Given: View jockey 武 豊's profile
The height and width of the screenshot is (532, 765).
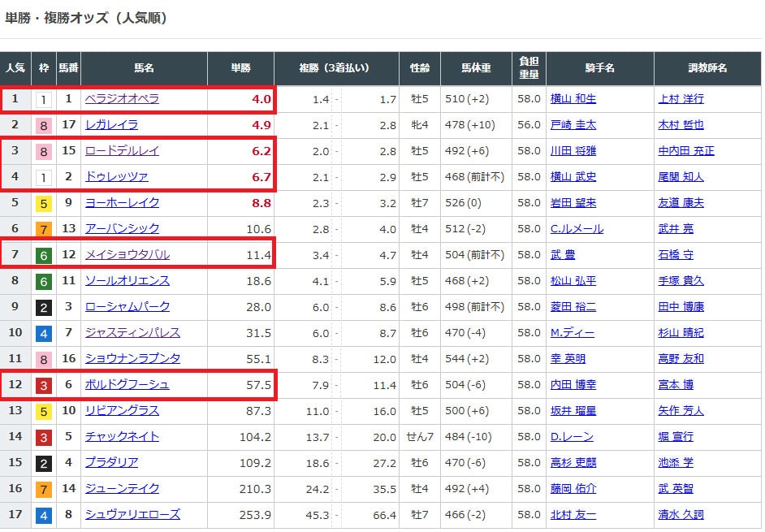Looking at the screenshot, I should (x=562, y=254).
